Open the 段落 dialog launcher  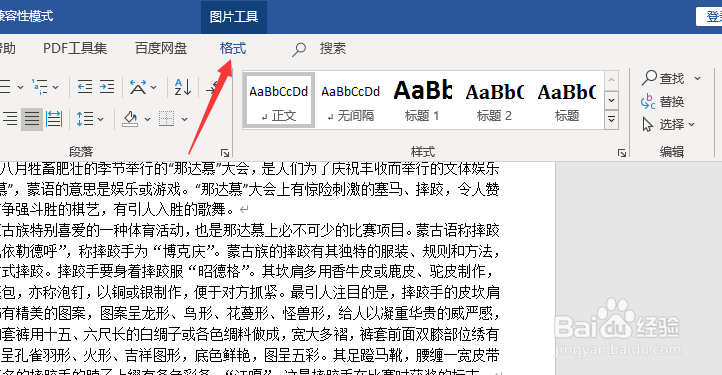225,152
